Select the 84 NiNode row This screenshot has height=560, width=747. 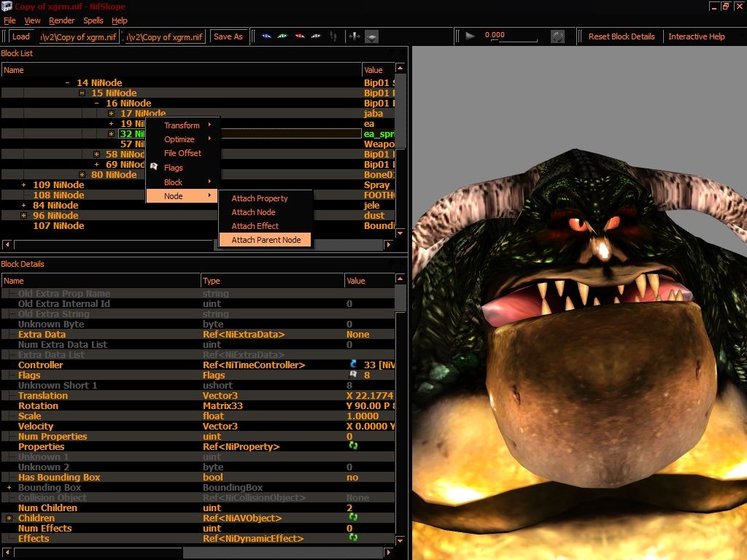click(x=198, y=205)
